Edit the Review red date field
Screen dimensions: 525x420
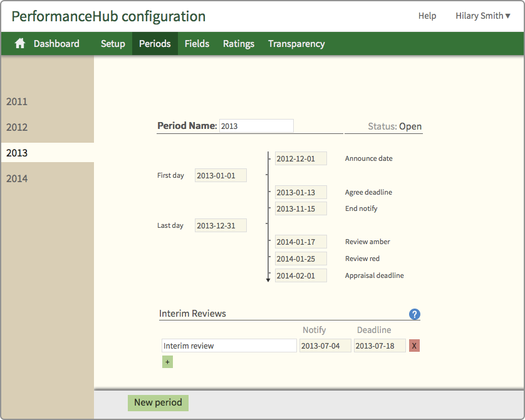301,259
